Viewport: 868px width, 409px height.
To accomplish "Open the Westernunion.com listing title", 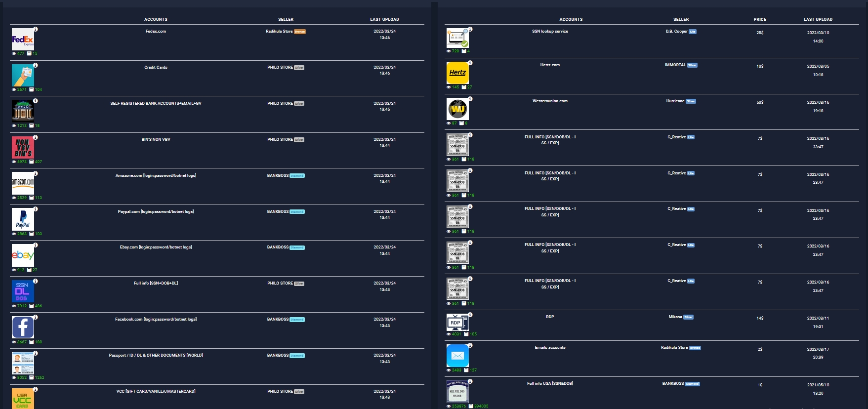I will (550, 101).
